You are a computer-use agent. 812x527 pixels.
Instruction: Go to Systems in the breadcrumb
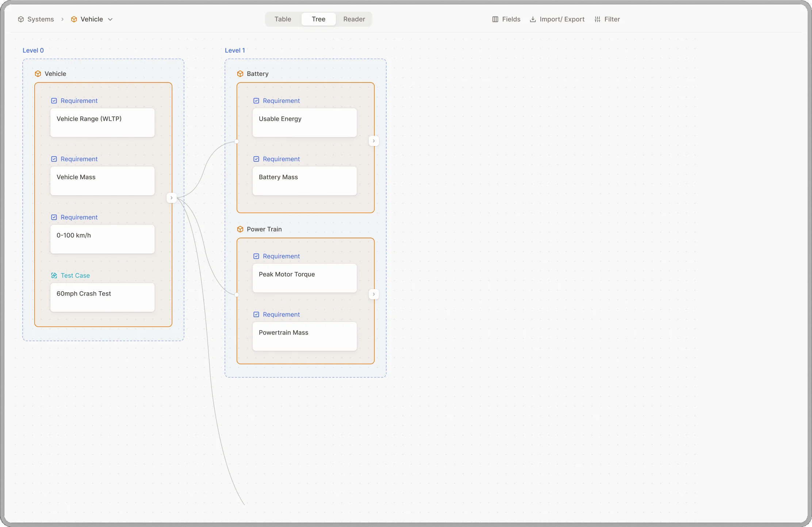click(41, 19)
